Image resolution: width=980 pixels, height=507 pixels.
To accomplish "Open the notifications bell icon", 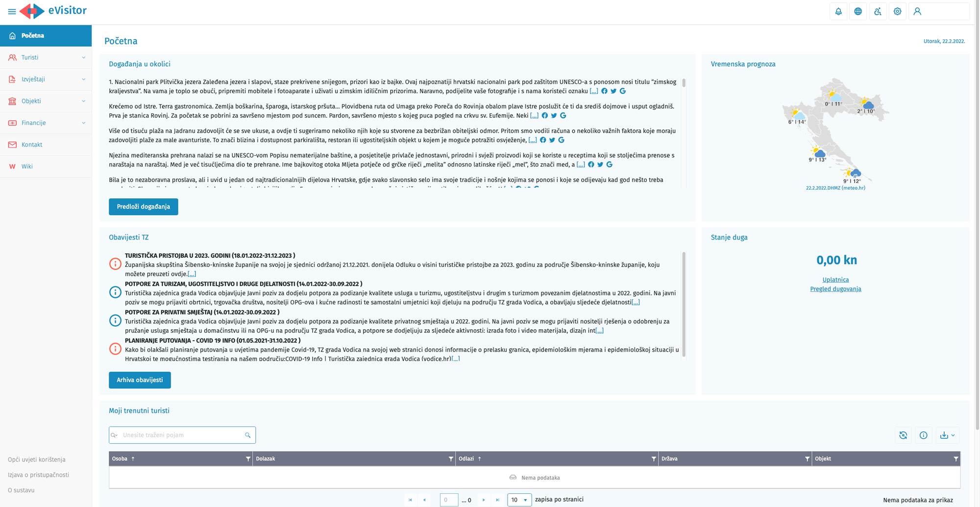I will 838,11.
